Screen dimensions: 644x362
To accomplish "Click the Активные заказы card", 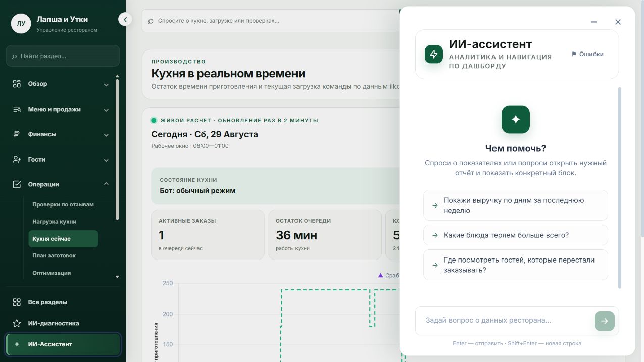I will tap(208, 235).
